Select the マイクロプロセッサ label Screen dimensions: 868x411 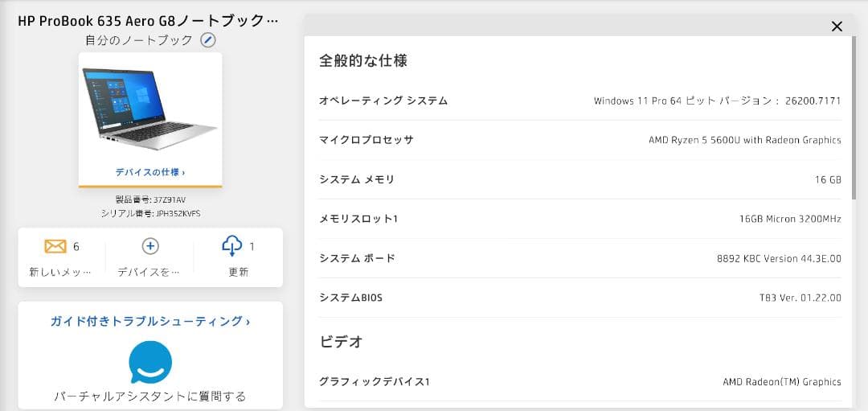pyautogui.click(x=366, y=140)
